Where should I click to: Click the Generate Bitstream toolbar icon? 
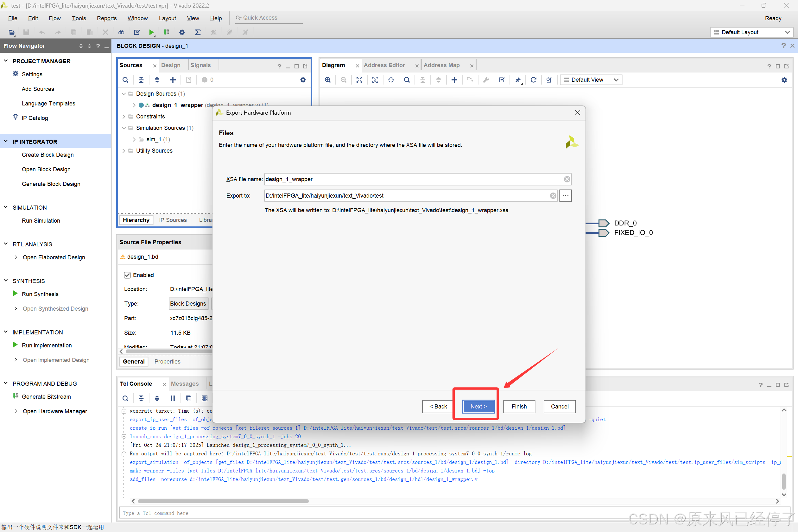(x=166, y=32)
